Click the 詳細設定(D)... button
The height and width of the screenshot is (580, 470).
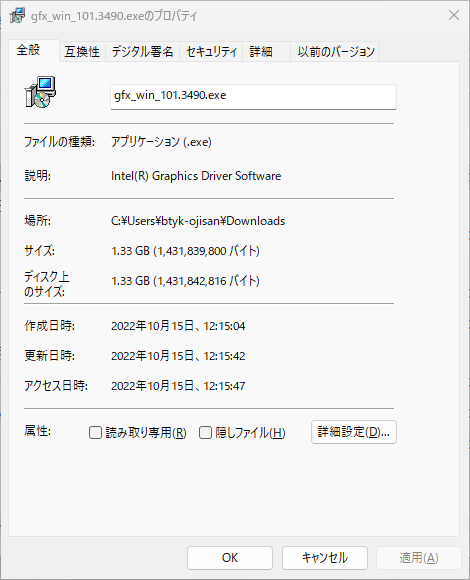point(354,432)
